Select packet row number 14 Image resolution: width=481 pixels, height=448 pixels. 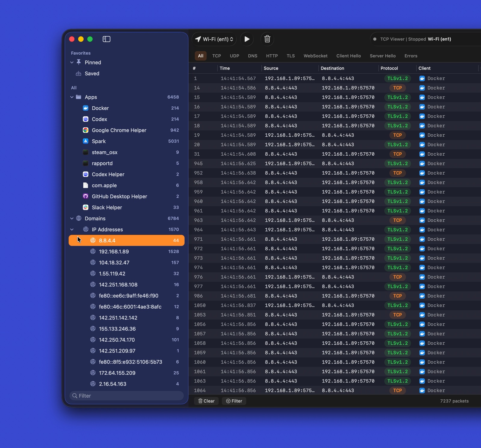coord(335,88)
